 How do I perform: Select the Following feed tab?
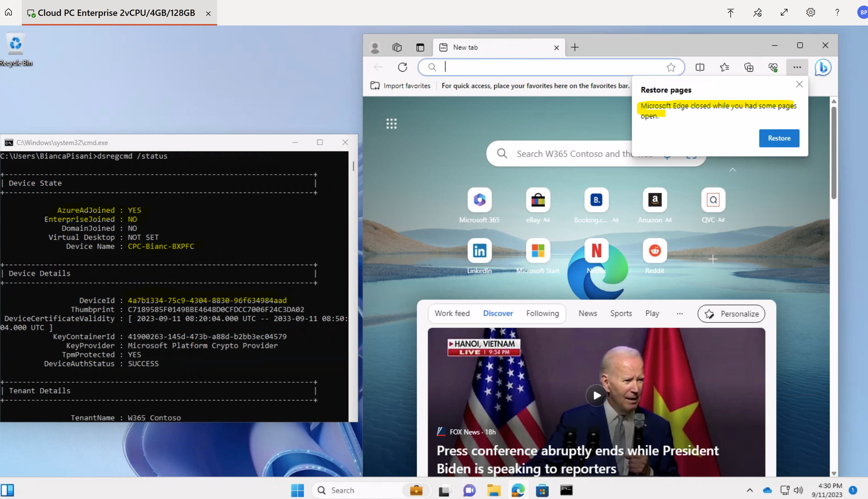click(x=543, y=314)
